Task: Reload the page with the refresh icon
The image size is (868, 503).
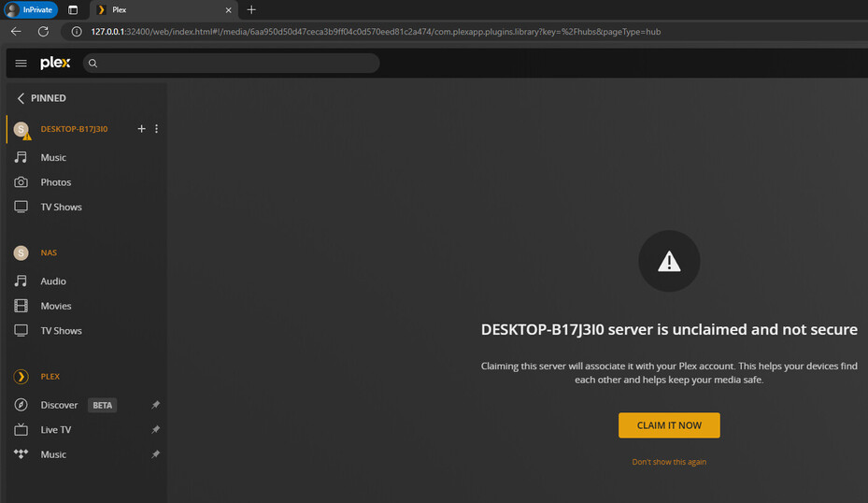Action: coord(43,32)
